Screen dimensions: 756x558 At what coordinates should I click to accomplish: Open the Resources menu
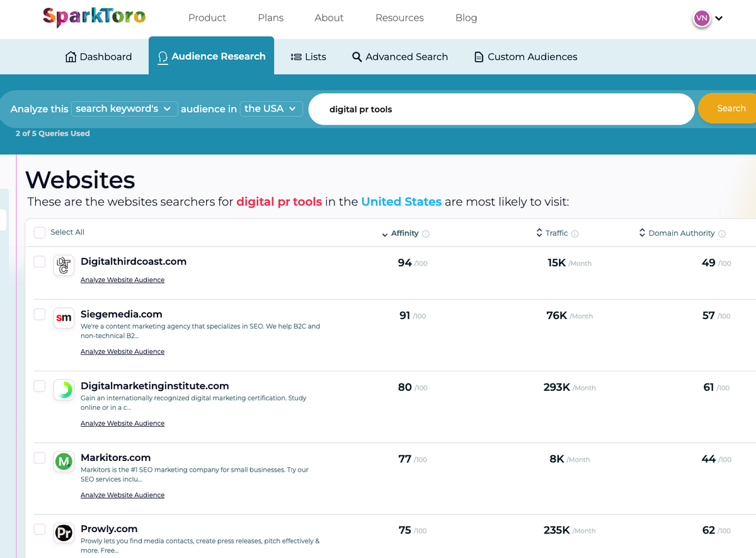pyautogui.click(x=399, y=18)
